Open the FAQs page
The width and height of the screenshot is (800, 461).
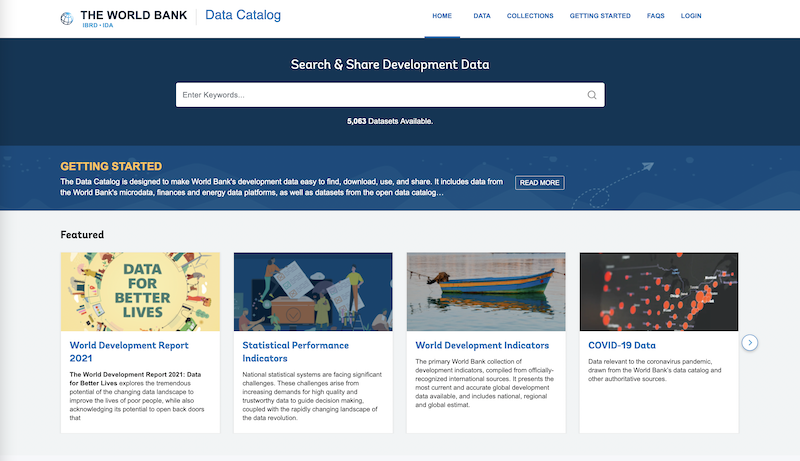pyautogui.click(x=655, y=17)
